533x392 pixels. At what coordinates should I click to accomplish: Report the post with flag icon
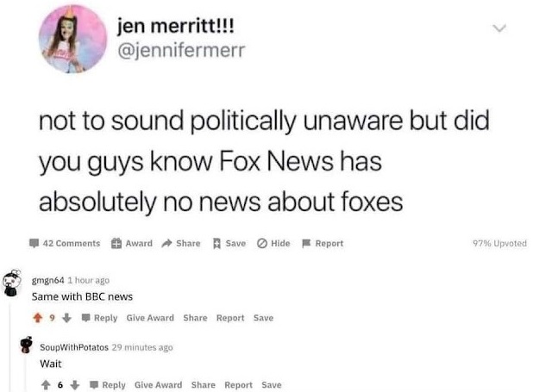[307, 244]
